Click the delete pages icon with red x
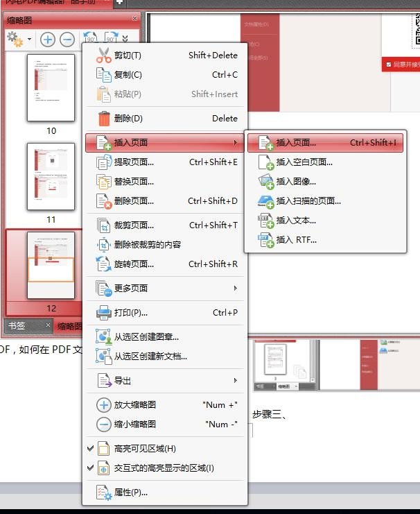420x514 pixels. 104,201
